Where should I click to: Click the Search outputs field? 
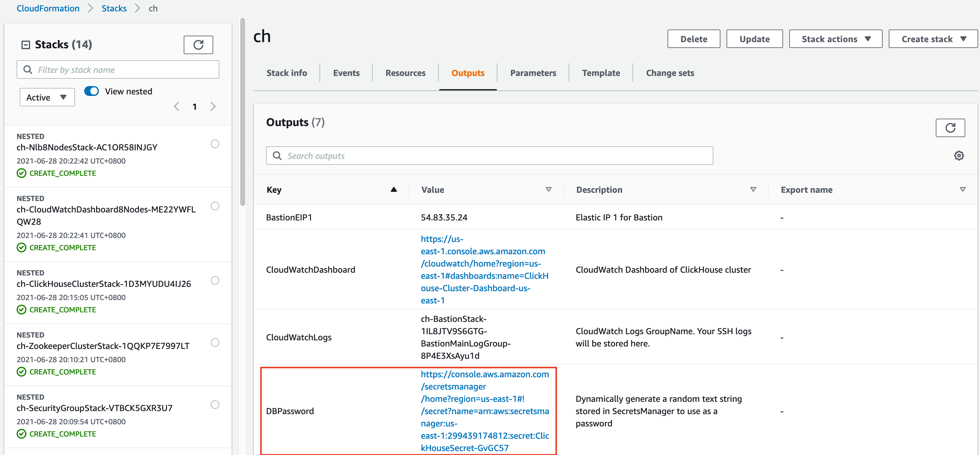coord(489,156)
